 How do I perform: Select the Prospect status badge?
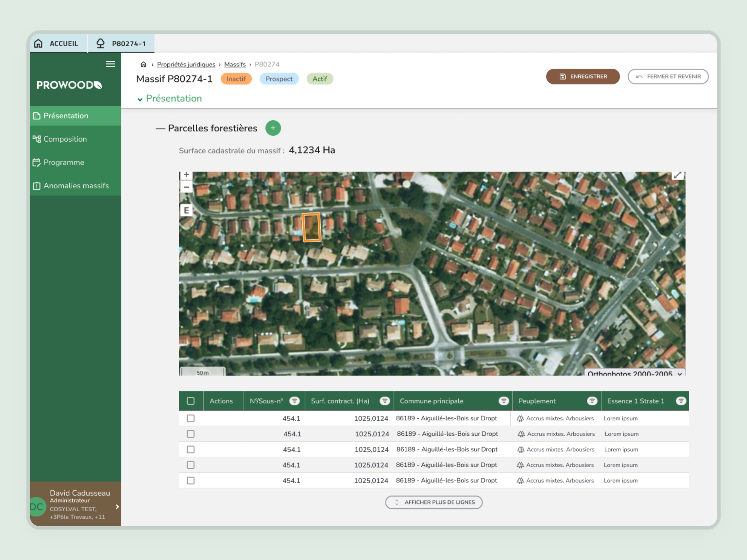coord(279,79)
